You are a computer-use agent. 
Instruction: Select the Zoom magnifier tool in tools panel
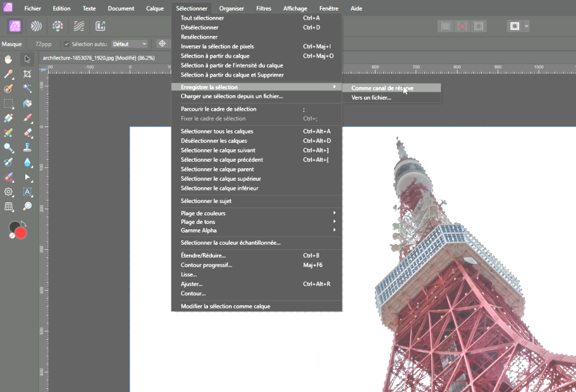(27, 206)
